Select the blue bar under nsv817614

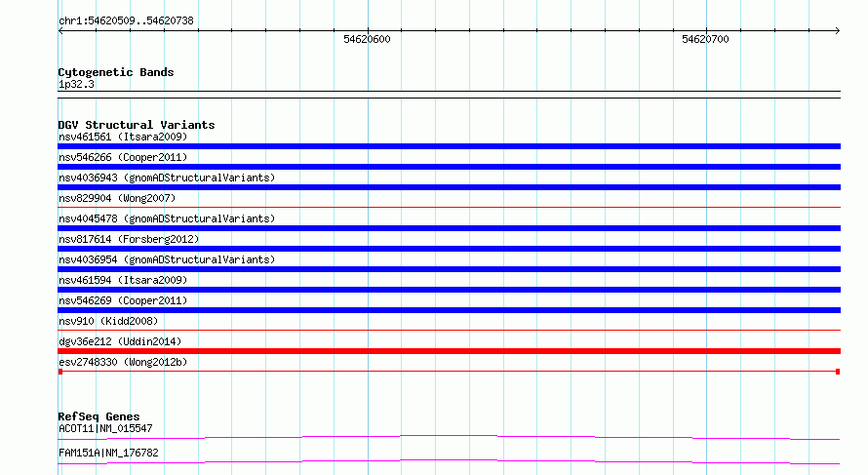449,249
